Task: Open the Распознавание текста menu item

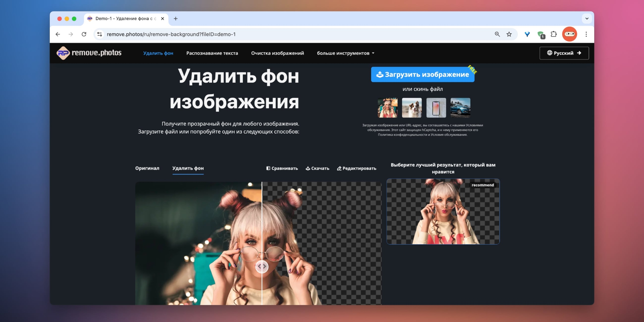Action: tap(212, 53)
